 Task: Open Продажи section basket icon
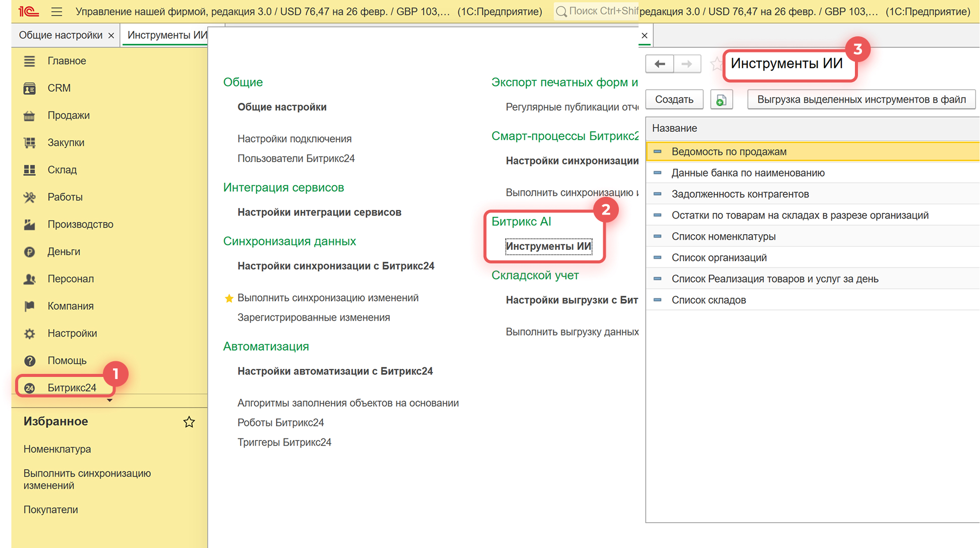(30, 116)
